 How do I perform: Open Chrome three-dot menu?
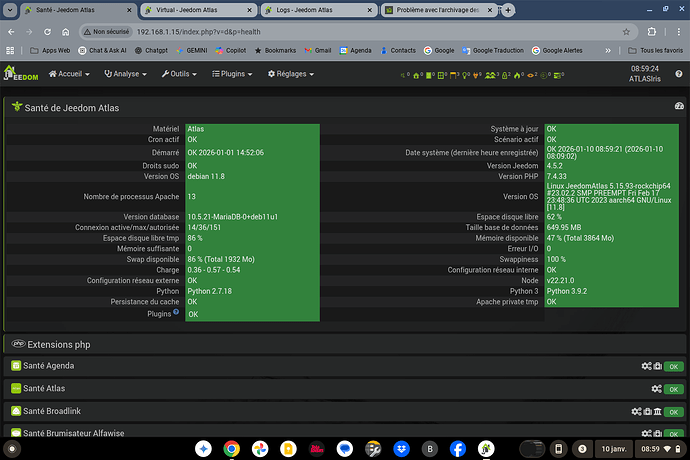679,32
